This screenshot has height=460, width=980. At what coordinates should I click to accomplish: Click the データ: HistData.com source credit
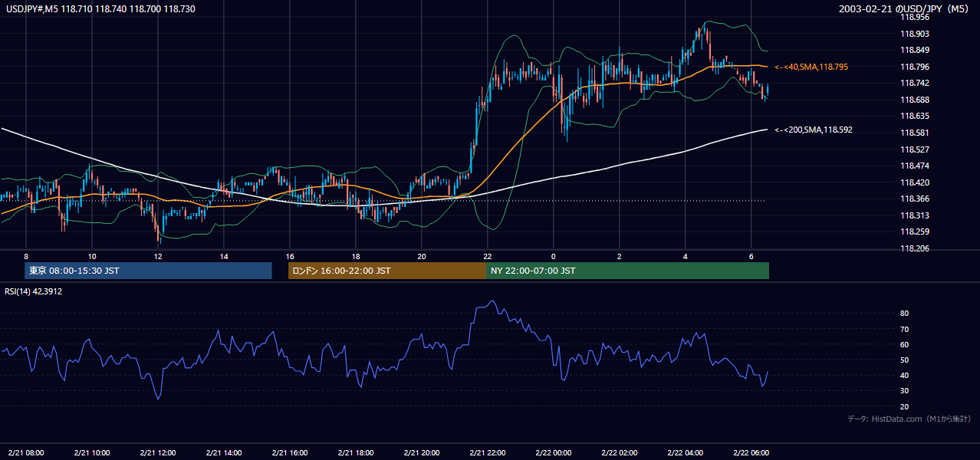(909, 419)
